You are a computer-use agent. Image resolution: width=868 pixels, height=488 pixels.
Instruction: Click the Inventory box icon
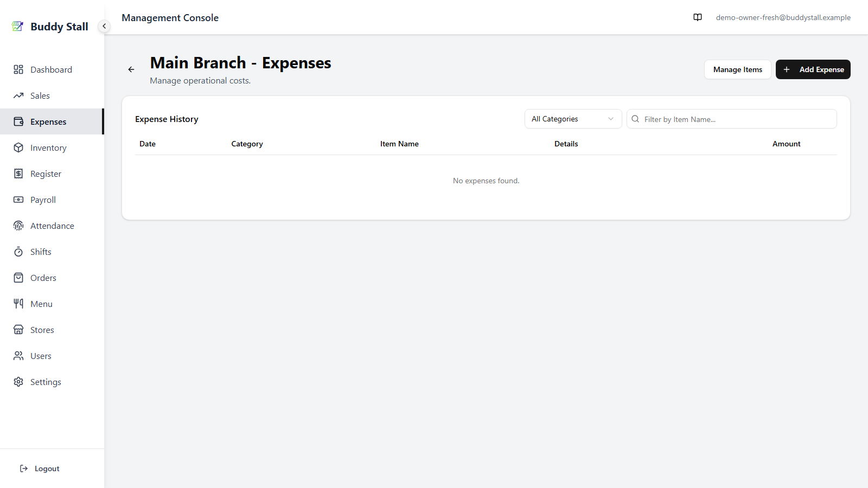(18, 147)
